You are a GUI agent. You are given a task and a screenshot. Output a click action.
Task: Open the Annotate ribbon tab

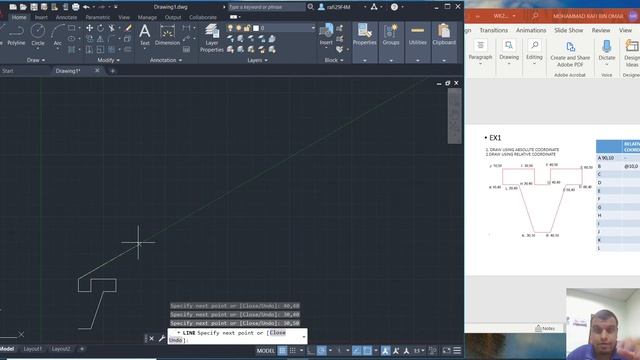[66, 17]
